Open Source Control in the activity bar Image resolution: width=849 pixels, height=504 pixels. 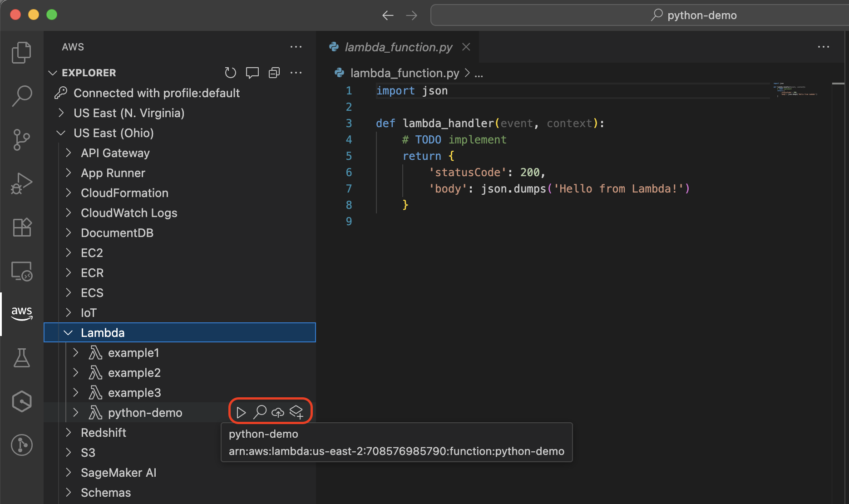point(21,140)
